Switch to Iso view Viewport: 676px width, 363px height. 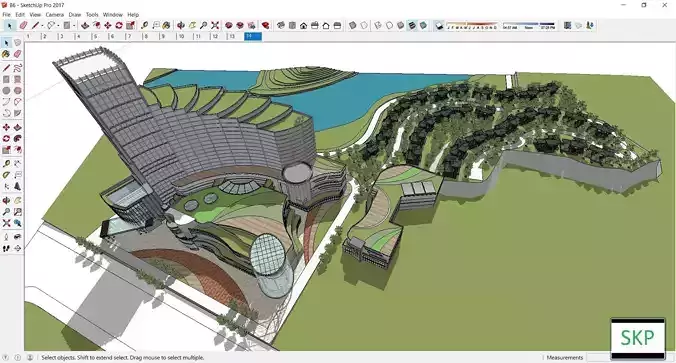(281, 25)
